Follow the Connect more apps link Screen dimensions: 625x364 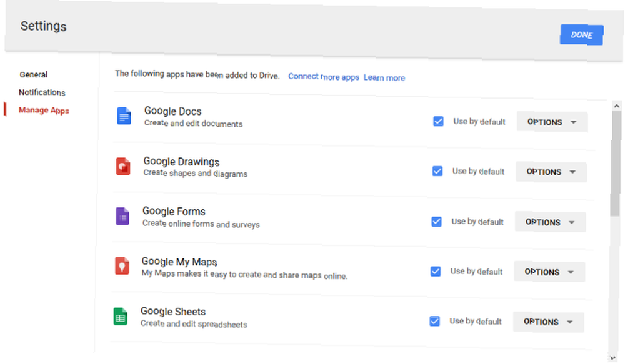click(324, 76)
